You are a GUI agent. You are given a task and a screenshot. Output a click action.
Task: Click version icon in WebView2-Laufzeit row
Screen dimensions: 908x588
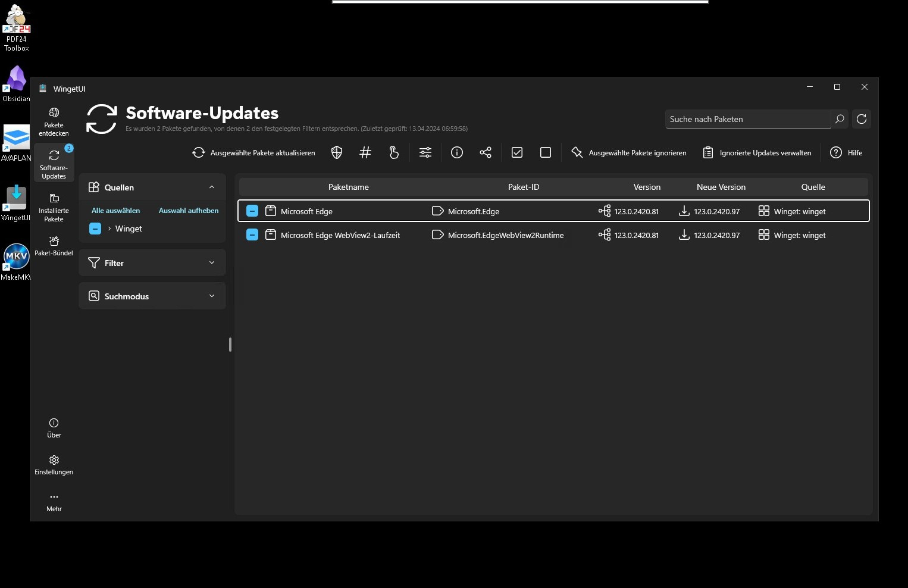point(605,234)
